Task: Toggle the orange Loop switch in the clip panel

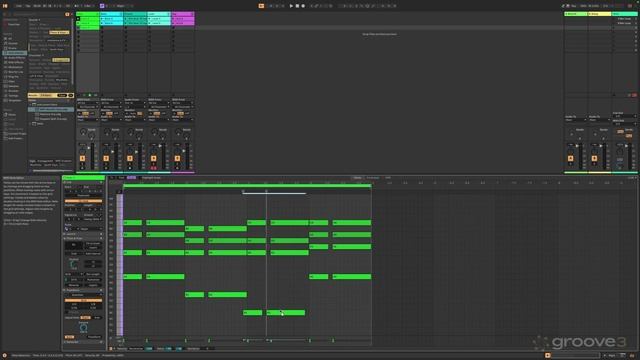Action: click(83, 201)
